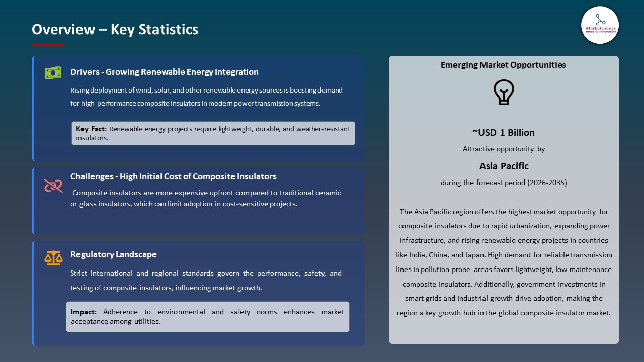Click the red underline beneath the slide title
The height and width of the screenshot is (362, 644).
[48, 44]
